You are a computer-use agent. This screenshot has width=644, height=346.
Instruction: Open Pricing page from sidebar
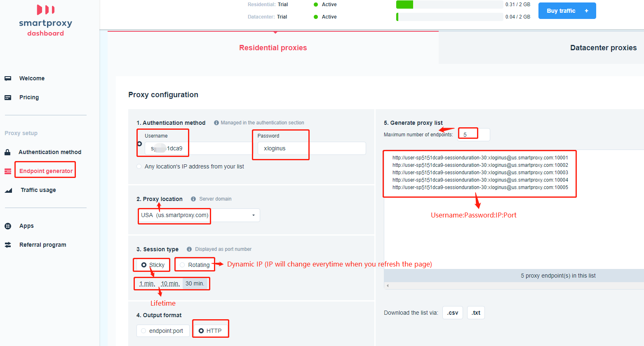pos(29,97)
